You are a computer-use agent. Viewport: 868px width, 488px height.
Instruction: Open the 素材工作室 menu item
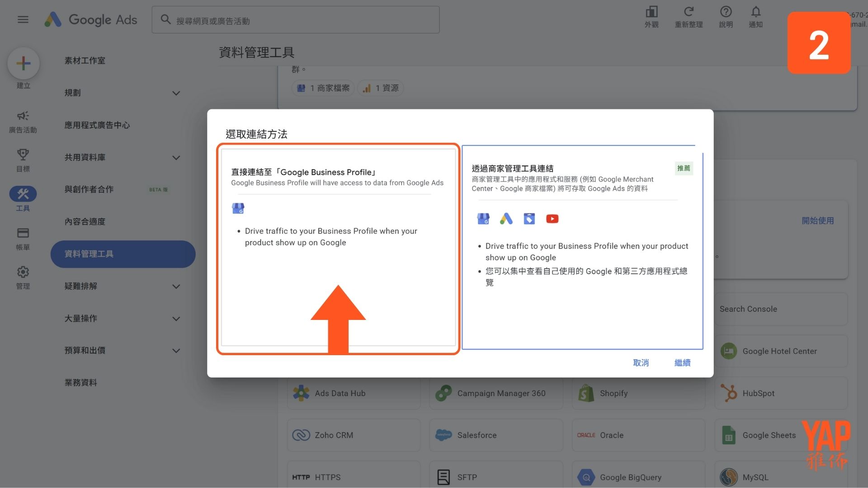point(85,61)
